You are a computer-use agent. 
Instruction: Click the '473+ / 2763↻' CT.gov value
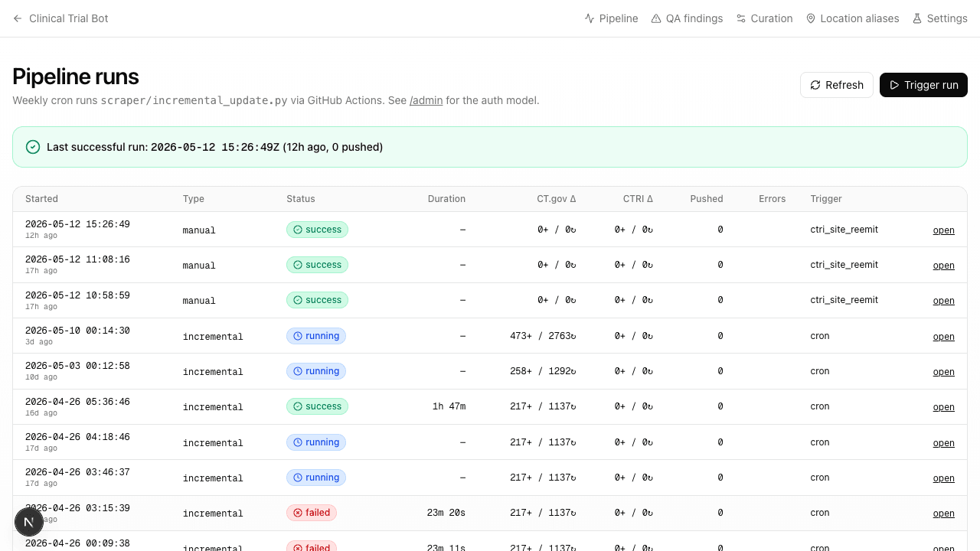coord(543,336)
